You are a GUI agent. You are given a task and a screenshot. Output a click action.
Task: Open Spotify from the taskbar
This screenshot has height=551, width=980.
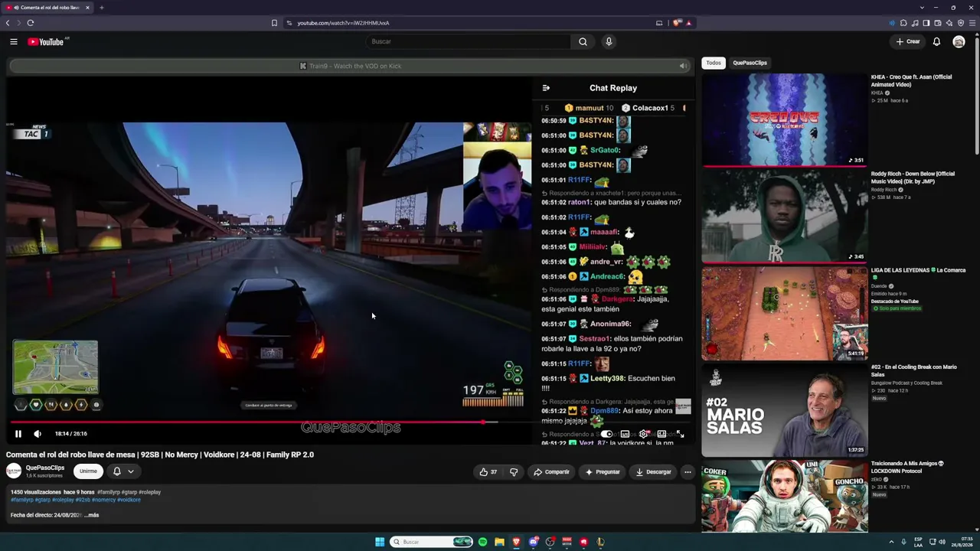click(482, 542)
